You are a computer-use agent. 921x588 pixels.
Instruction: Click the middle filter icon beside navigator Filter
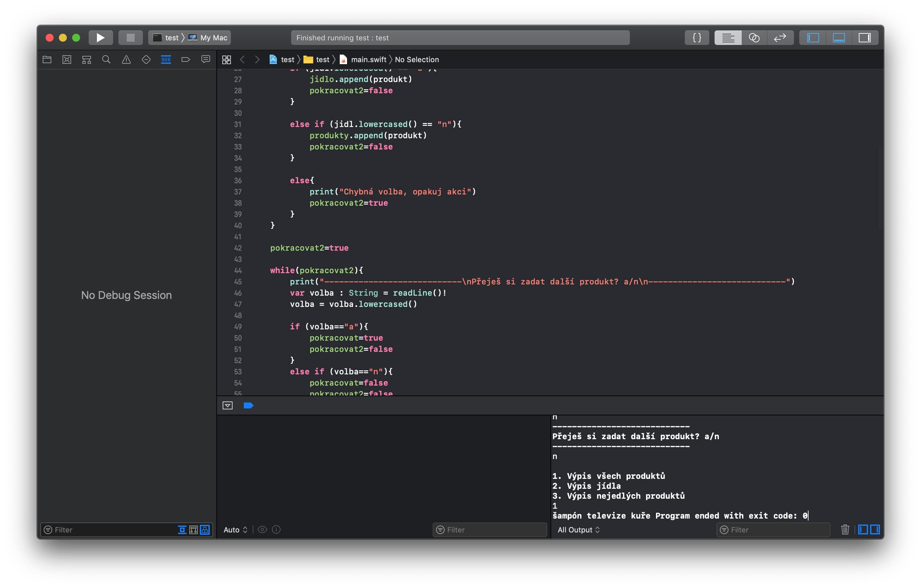tap(194, 529)
